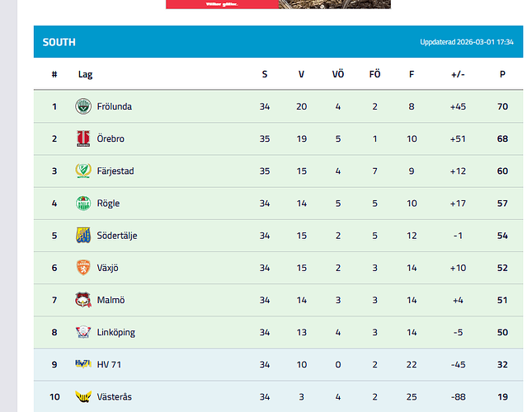
Task: Open the Örebro team name link
Action: click(x=111, y=138)
